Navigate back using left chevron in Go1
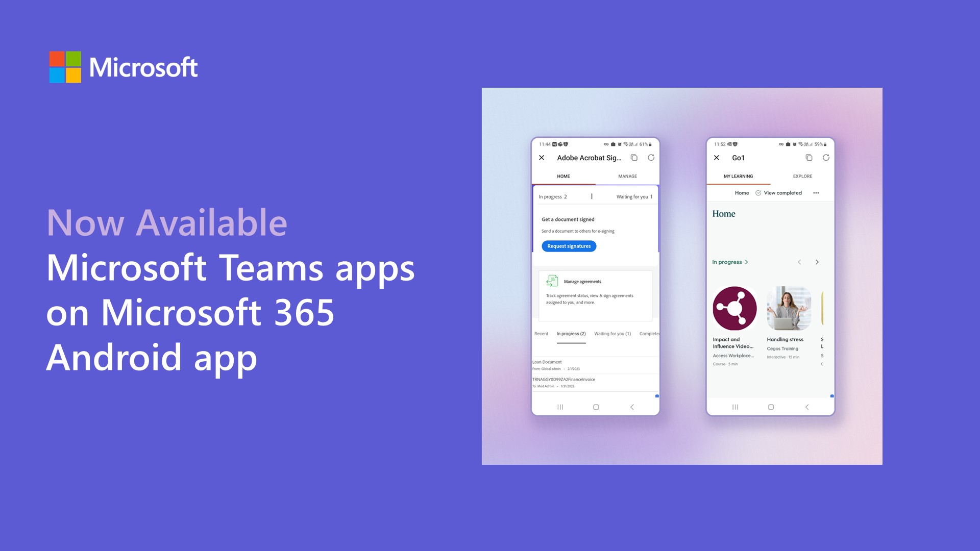The width and height of the screenshot is (980, 551). (x=800, y=262)
